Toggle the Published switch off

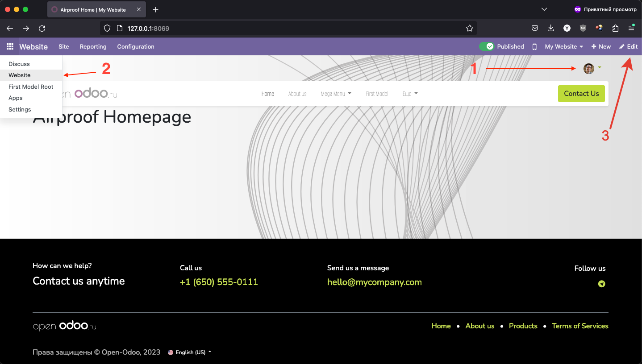tap(487, 46)
